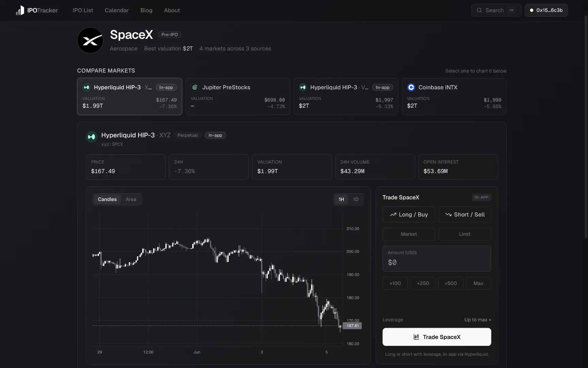The image size is (588, 368).
Task: Select the Jupiter PreStocks market card
Action: [x=238, y=96]
